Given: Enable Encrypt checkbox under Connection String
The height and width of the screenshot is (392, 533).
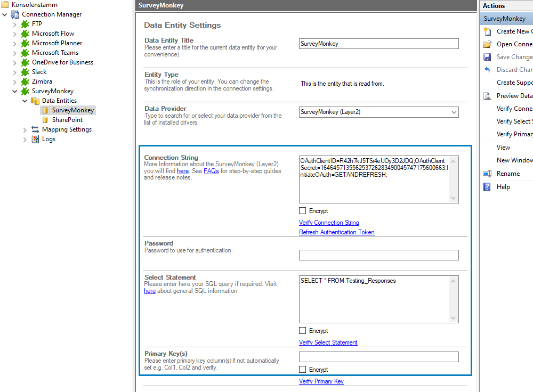Looking at the screenshot, I should pos(303,211).
